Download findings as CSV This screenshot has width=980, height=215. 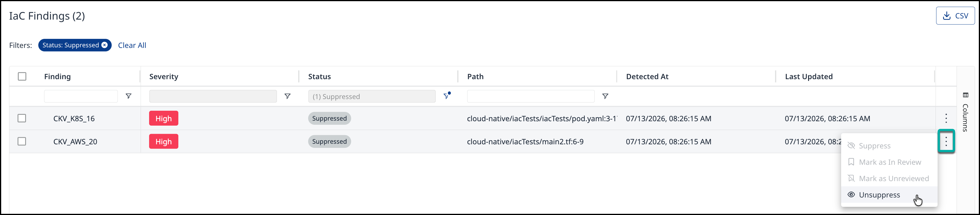pyautogui.click(x=955, y=16)
